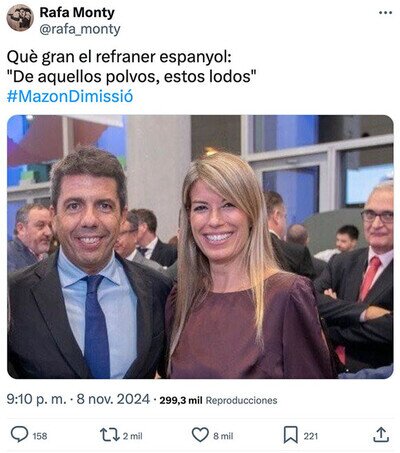This screenshot has height=453, width=400.
Task: Click the quoted proverb line of text
Action: 132,77
